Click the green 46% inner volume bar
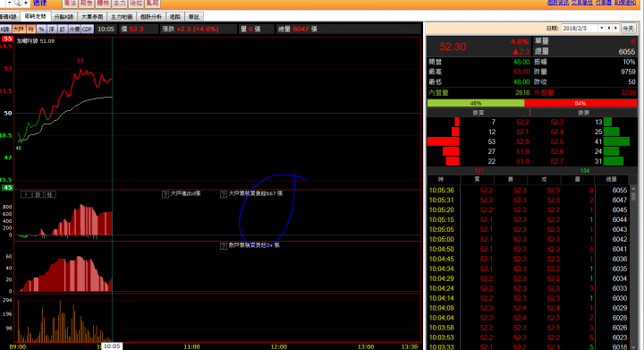Screen dimensions: 644x350 click(x=476, y=103)
